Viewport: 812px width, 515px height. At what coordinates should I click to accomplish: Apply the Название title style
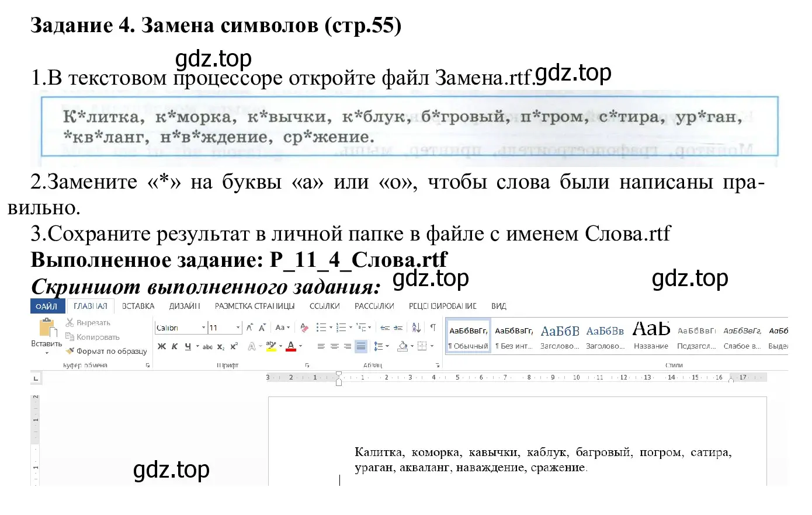[x=651, y=337]
